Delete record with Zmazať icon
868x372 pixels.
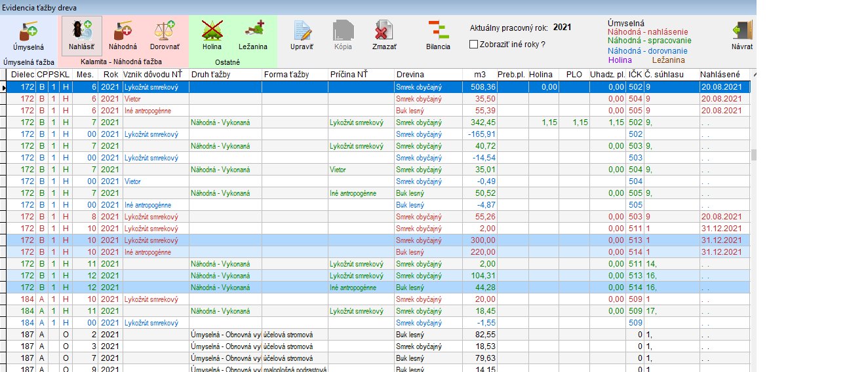(x=384, y=31)
